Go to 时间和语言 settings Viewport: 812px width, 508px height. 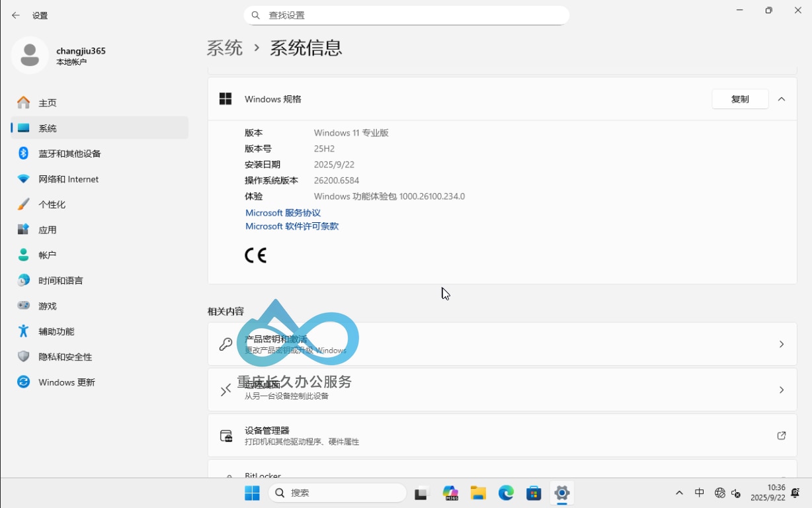coord(99,280)
